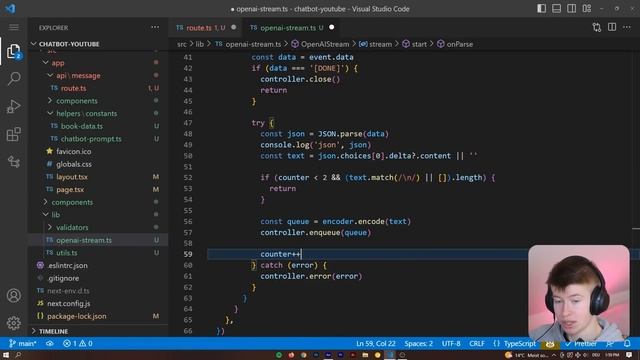The height and width of the screenshot is (360, 640).
Task: Close the openai-stream.ts tab unsaved dot
Action: 331,27
